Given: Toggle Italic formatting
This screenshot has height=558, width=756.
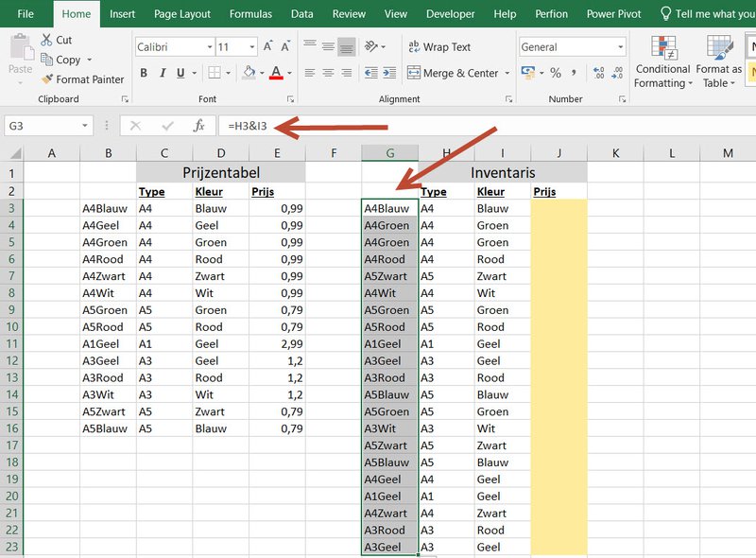Looking at the screenshot, I should click(x=163, y=73).
